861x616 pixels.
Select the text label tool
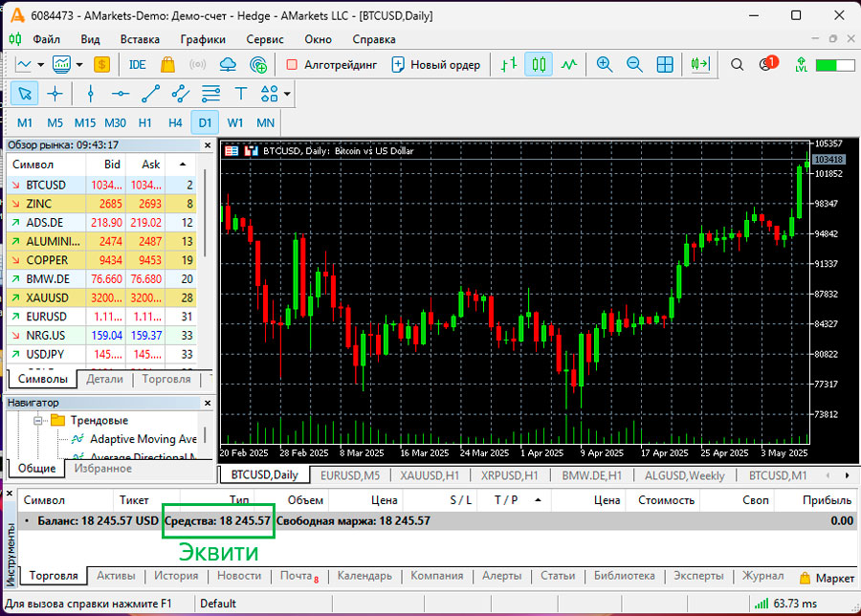click(240, 94)
